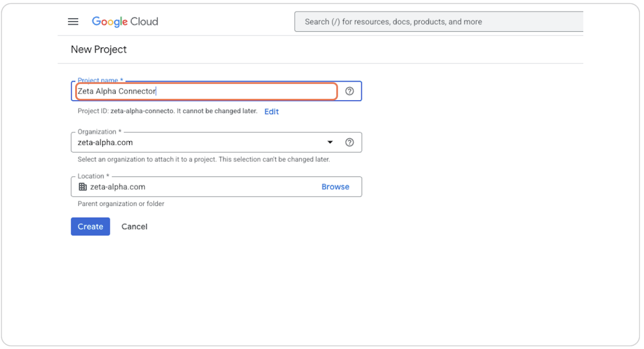The width and height of the screenshot is (644, 349).
Task: Select the zeta-alpha.com Organization combo box
Action: pos(199,142)
